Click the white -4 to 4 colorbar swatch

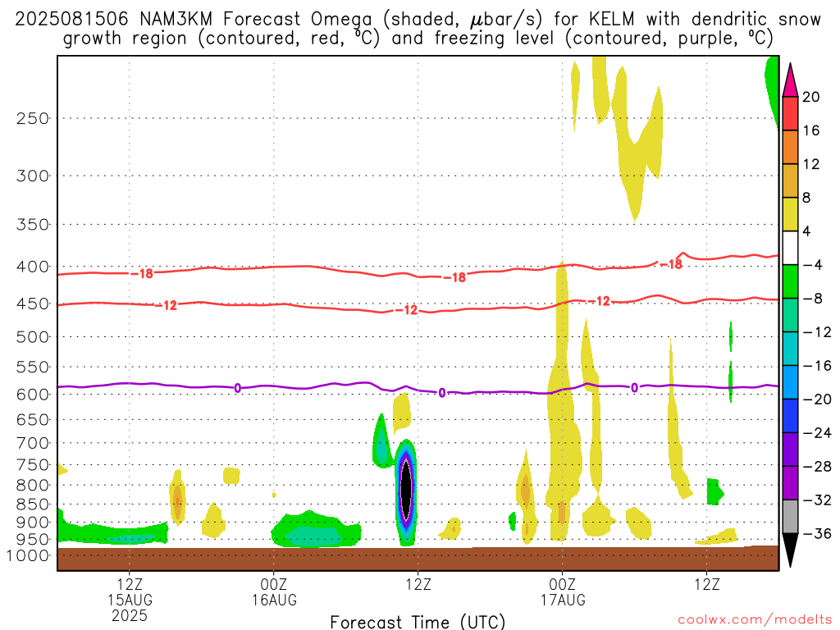(790, 248)
